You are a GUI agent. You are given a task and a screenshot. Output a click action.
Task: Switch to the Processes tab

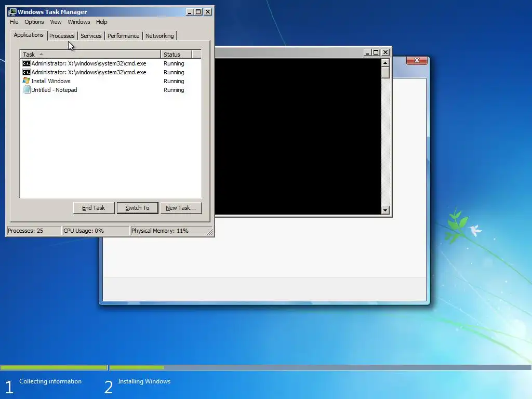click(62, 36)
